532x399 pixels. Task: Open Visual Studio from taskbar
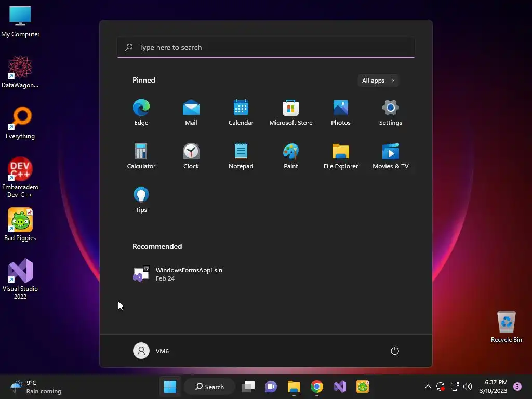[x=340, y=387]
